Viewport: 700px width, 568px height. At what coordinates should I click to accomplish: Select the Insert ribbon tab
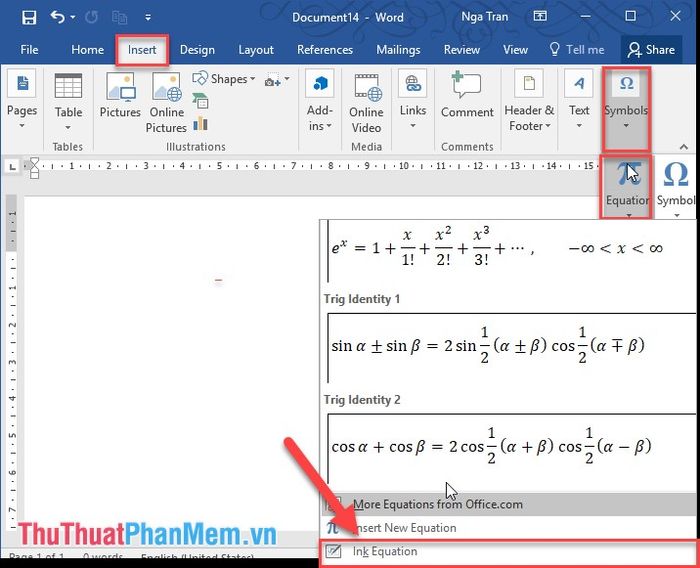coord(142,50)
